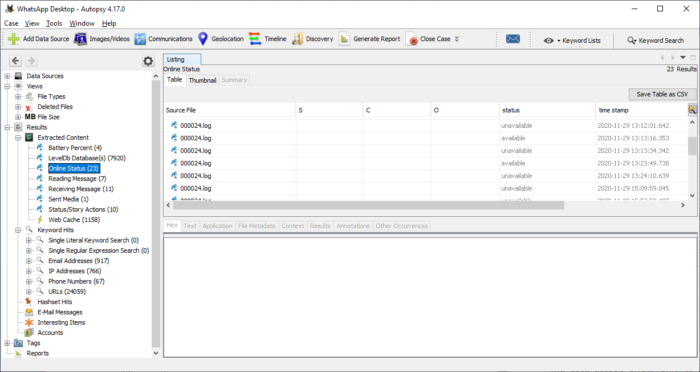Select the Receiving Message (11) node

81,189
